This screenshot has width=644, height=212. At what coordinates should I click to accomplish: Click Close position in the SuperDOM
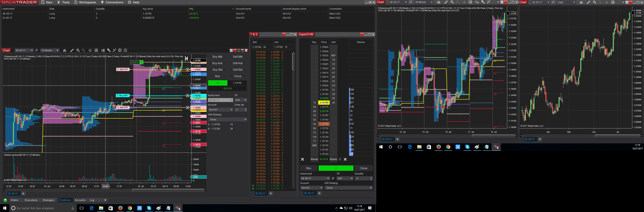364,168
